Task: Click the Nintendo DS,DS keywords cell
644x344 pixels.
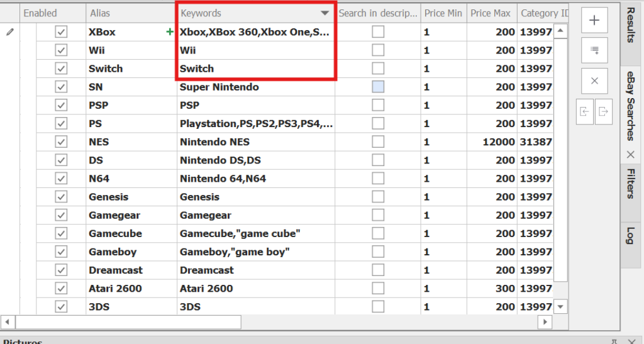Action: tap(256, 160)
